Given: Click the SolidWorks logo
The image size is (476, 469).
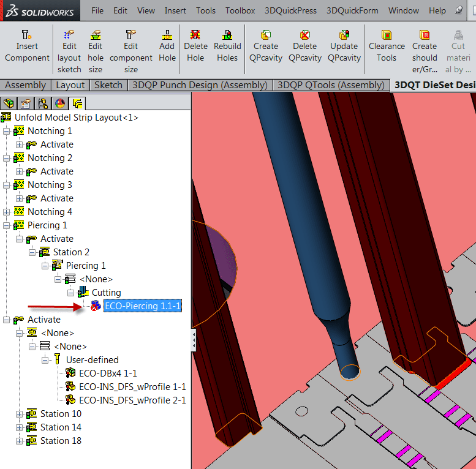Looking at the screenshot, I should point(40,10).
